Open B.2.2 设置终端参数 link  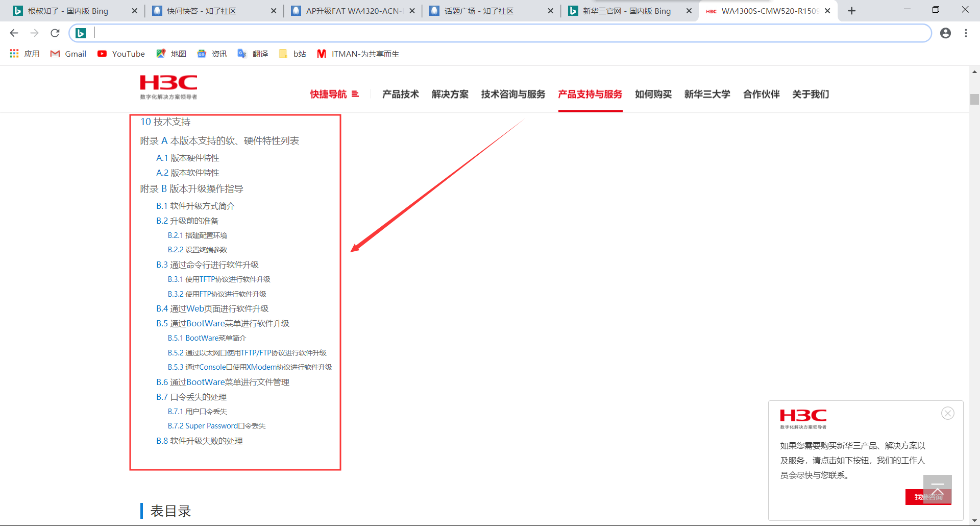(198, 250)
